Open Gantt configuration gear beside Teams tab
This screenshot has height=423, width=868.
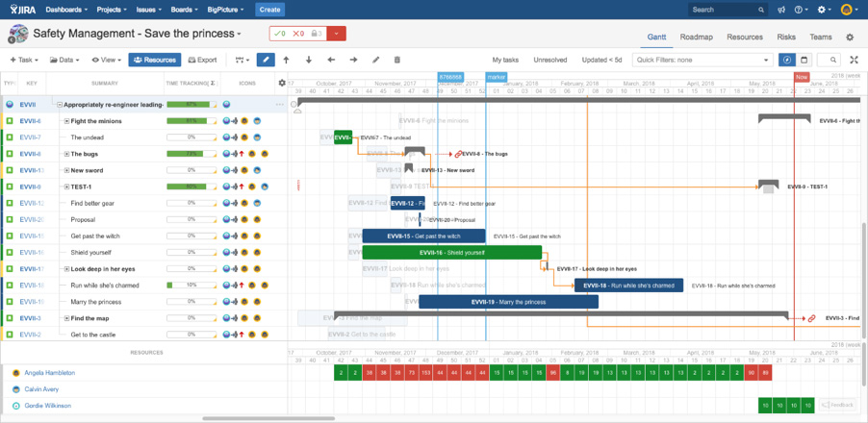click(850, 37)
